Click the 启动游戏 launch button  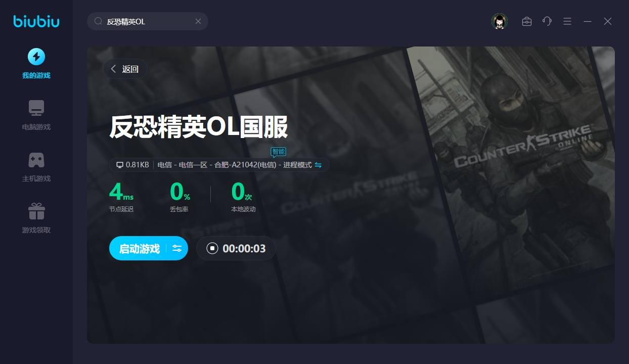click(139, 248)
